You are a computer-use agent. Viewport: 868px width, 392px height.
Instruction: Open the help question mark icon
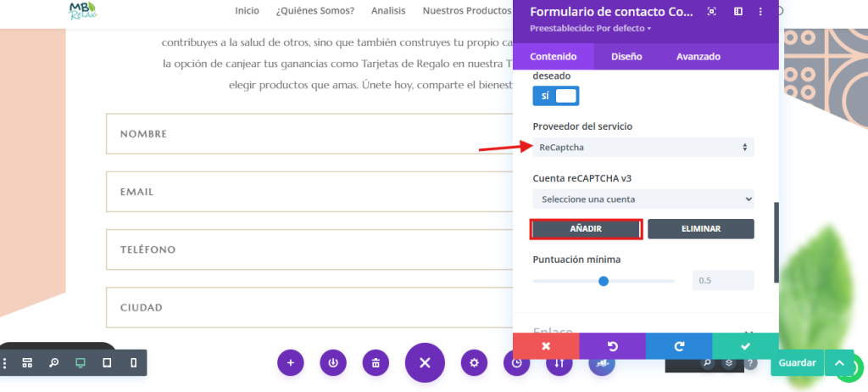click(x=750, y=363)
